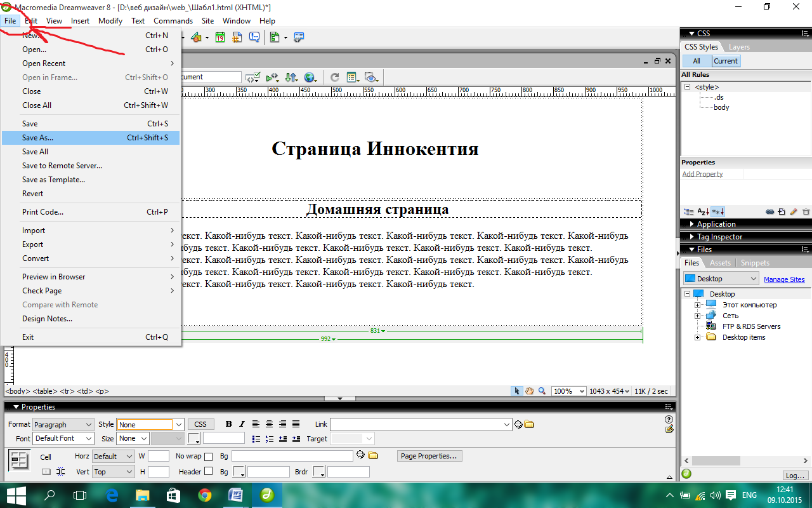Viewport: 812px width, 508px height.
Task: Justify text in Properties panel
Action: 296,424
